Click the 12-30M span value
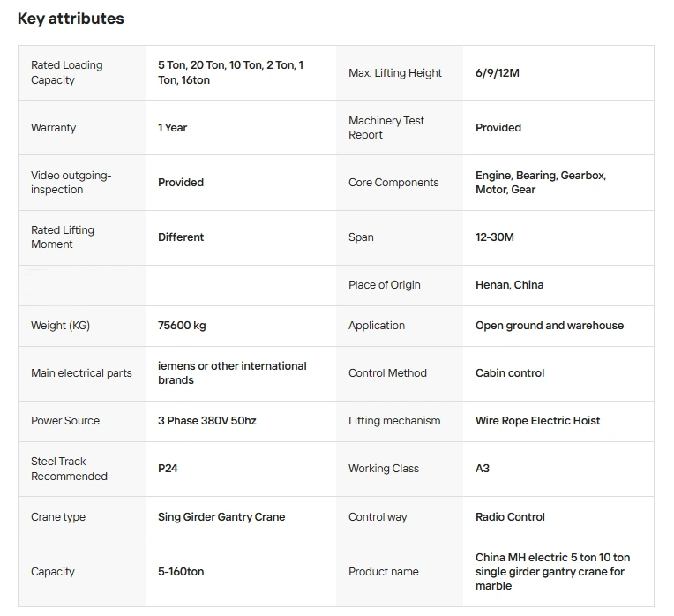674x616 pixels. point(495,237)
